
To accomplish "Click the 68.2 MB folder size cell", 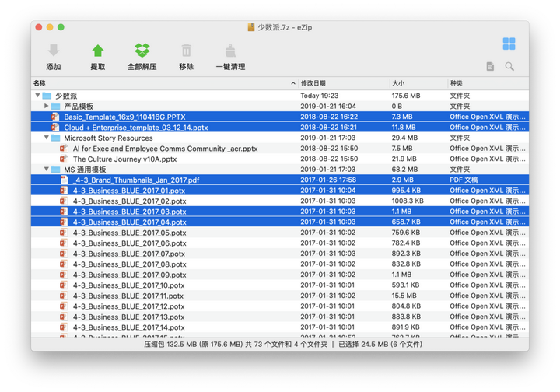I will pos(404,170).
